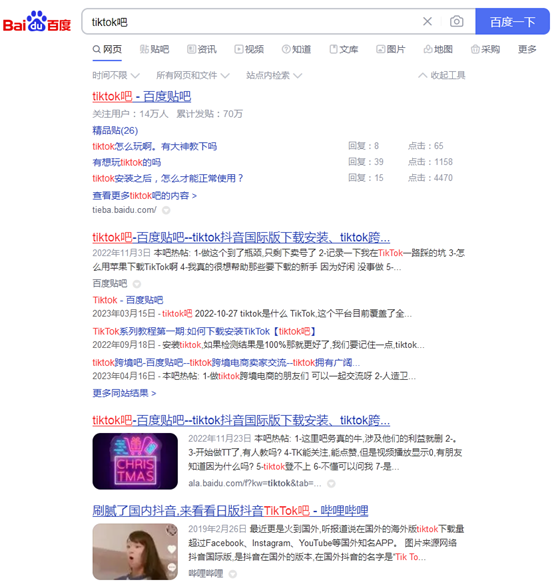Click 回复：39 value

(366, 162)
